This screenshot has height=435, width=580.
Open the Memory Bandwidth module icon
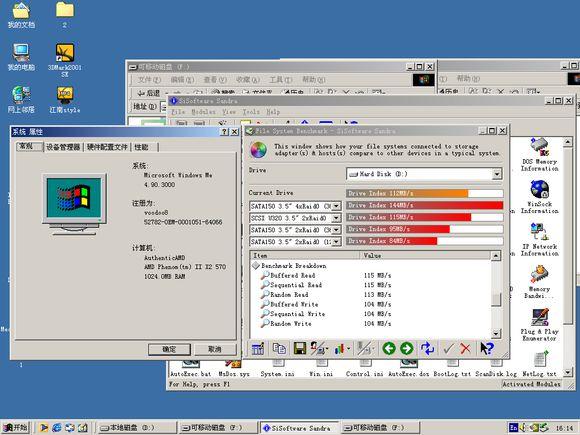(539, 282)
